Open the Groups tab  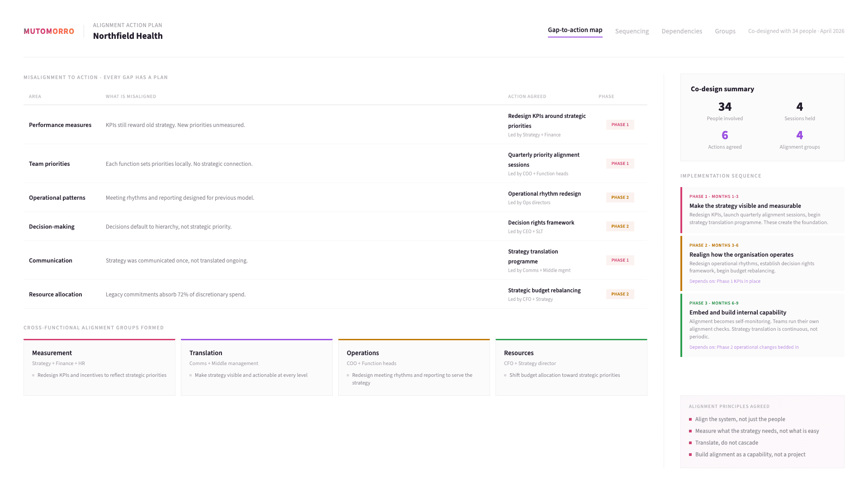point(725,31)
